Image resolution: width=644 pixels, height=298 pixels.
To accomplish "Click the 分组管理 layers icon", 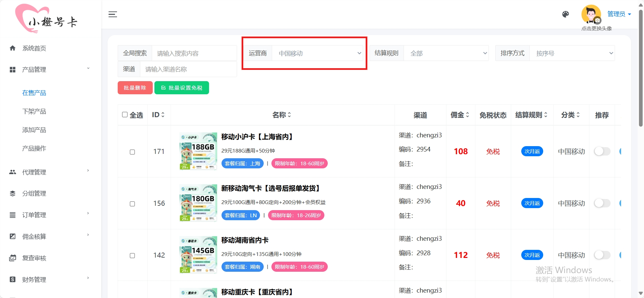I will 12,194.
